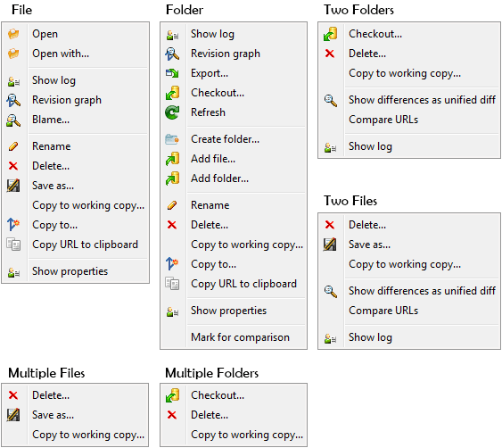Click Show log icon in File menu
This screenshot has height=448, width=502.
(13, 82)
